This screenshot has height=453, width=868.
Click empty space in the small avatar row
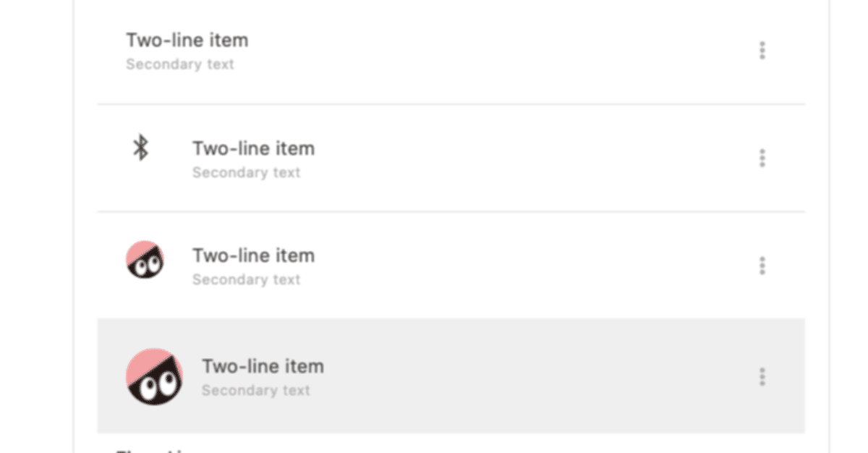535,266
